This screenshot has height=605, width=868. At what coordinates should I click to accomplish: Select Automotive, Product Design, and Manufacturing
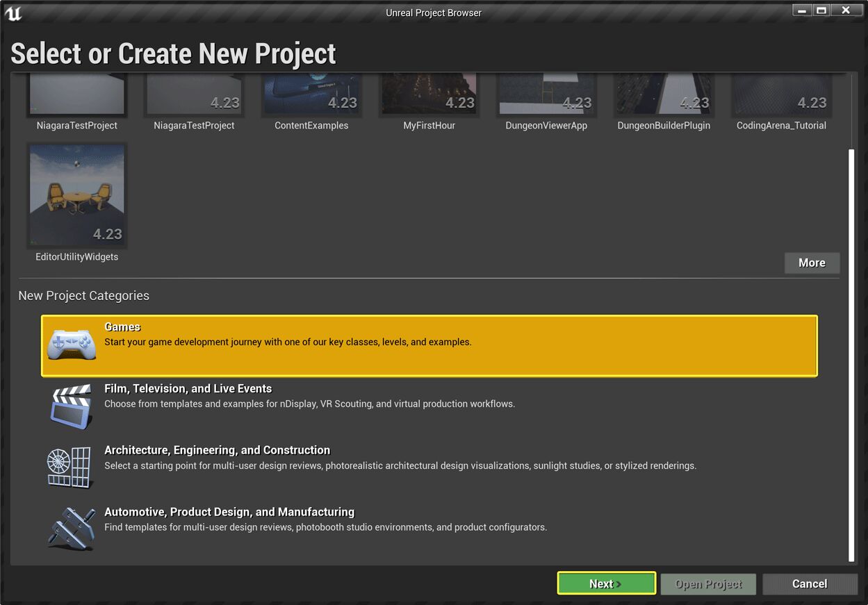click(x=229, y=512)
